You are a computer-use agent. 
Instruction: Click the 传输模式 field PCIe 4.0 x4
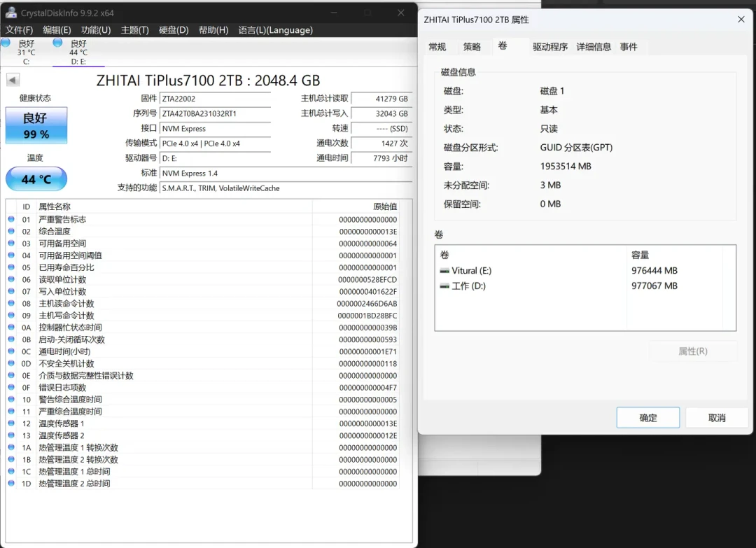point(215,143)
